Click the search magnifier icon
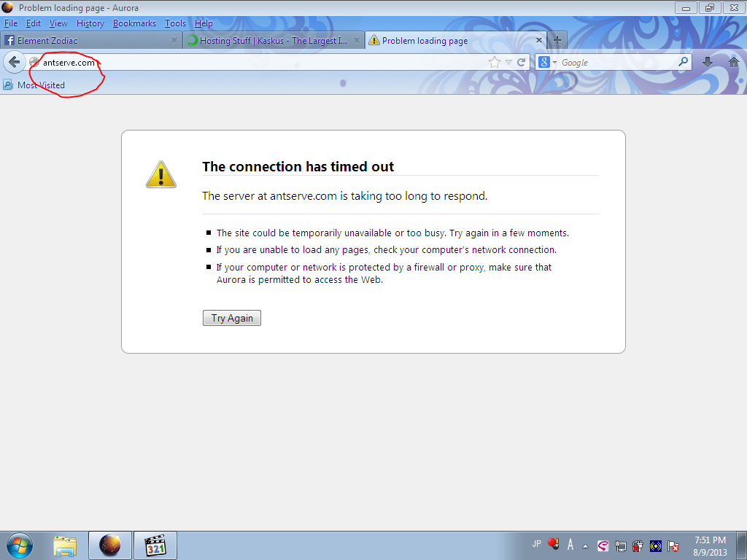The image size is (747, 560). [x=683, y=61]
